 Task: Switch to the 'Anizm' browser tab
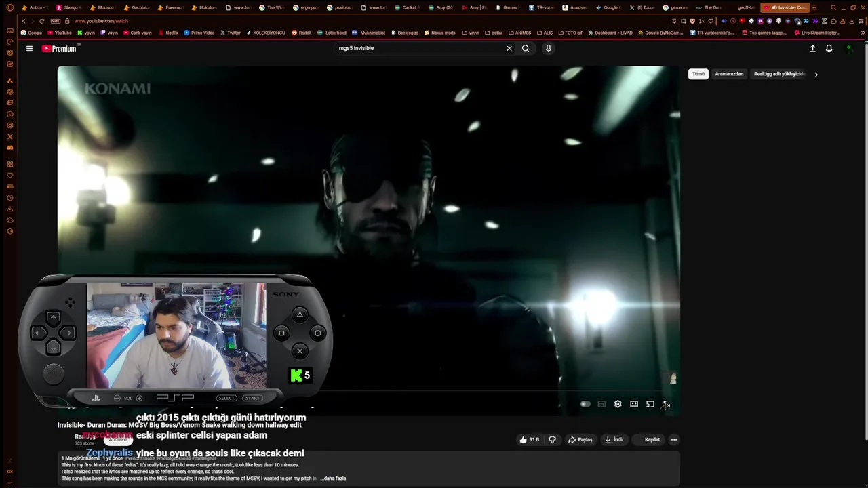point(35,7)
